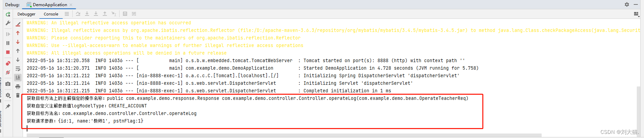Click the Step Into toolbar icon

pyautogui.click(x=87, y=14)
